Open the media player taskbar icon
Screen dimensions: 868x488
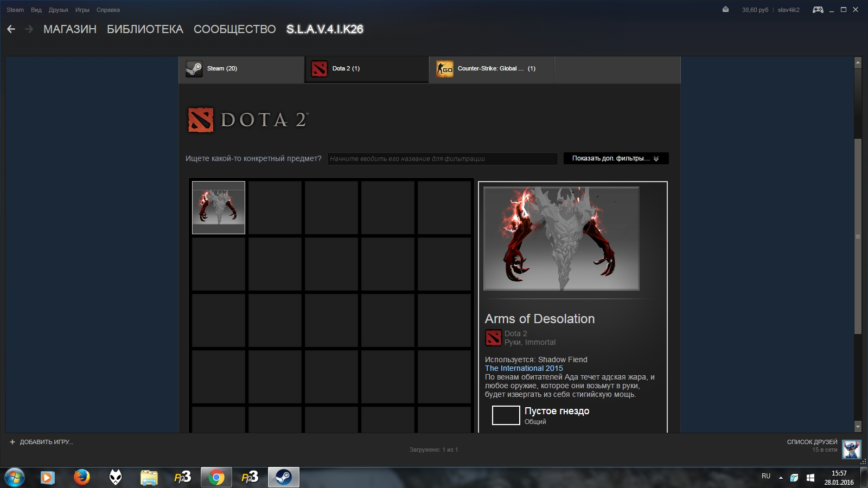pyautogui.click(x=48, y=477)
